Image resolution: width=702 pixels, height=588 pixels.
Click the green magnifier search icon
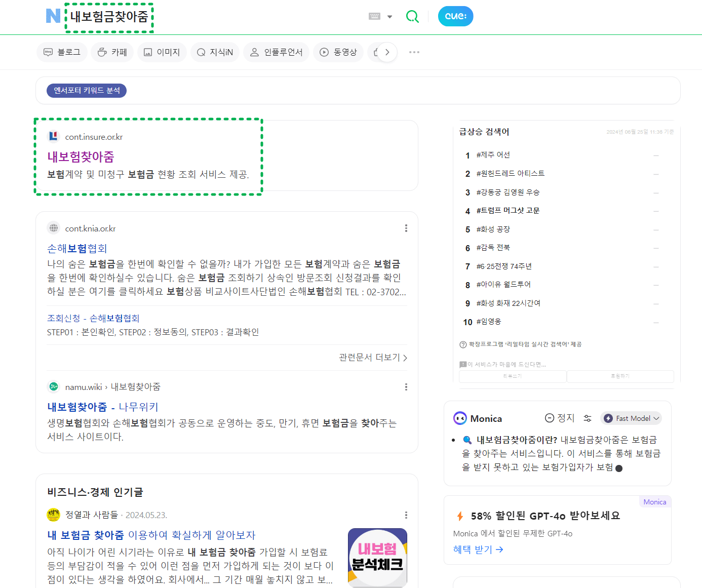pos(412,16)
